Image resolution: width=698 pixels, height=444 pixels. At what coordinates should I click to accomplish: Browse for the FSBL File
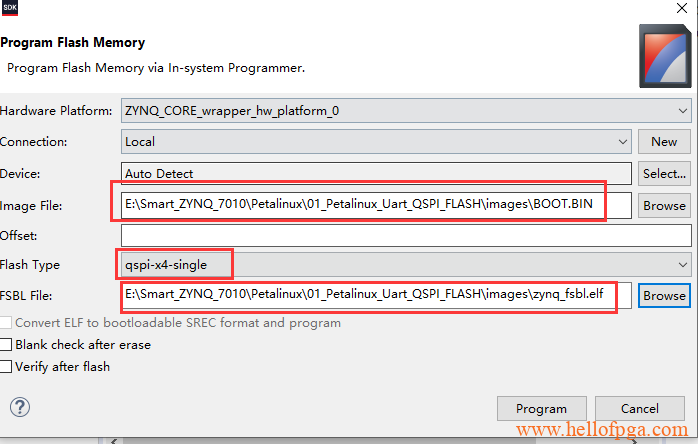[x=664, y=296]
